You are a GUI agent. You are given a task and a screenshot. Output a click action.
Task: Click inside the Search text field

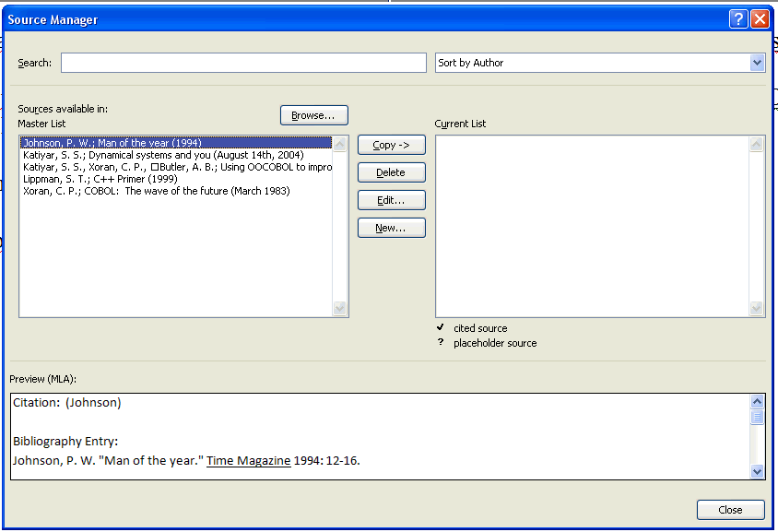click(243, 63)
